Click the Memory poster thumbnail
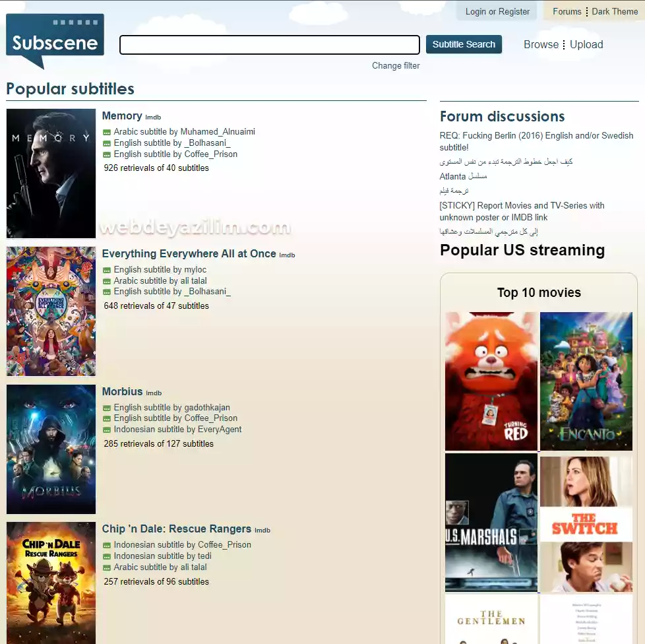The width and height of the screenshot is (645, 644). (x=51, y=174)
